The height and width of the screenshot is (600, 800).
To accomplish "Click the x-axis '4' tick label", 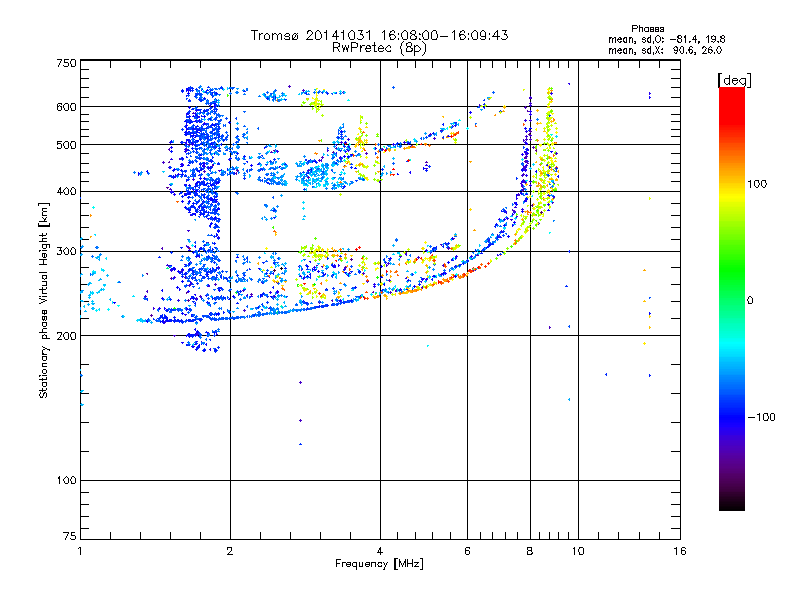I will pyautogui.click(x=380, y=551).
